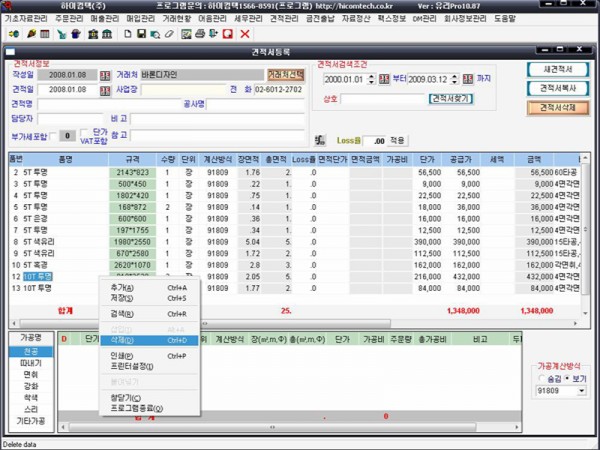Click the printer icon in toolbar
The image size is (600, 450).
pyautogui.click(x=200, y=34)
